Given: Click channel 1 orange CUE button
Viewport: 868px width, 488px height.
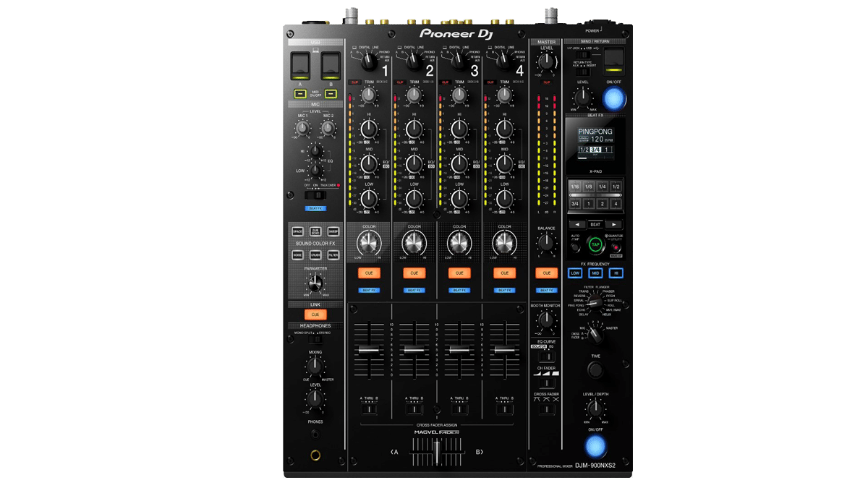Looking at the screenshot, I should (x=369, y=273).
